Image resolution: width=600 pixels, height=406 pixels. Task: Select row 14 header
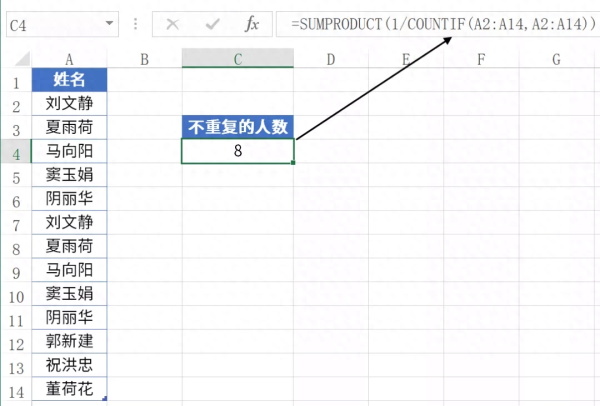[x=15, y=389]
